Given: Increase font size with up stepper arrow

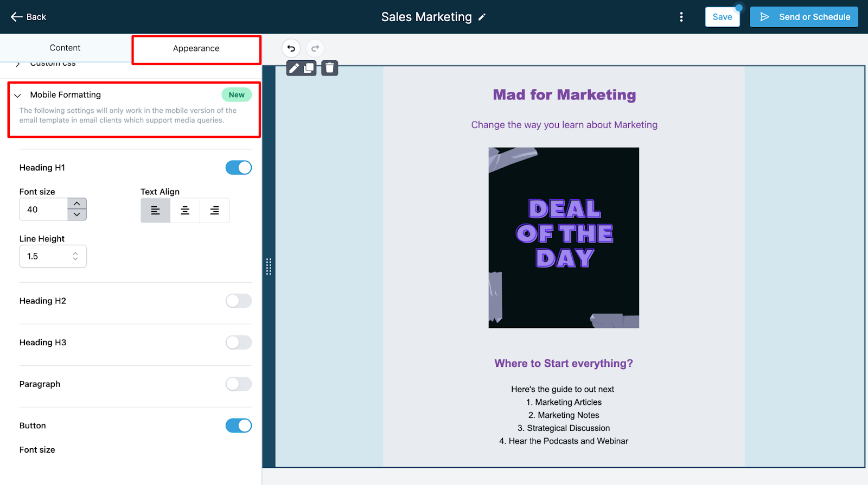Looking at the screenshot, I should 77,204.
